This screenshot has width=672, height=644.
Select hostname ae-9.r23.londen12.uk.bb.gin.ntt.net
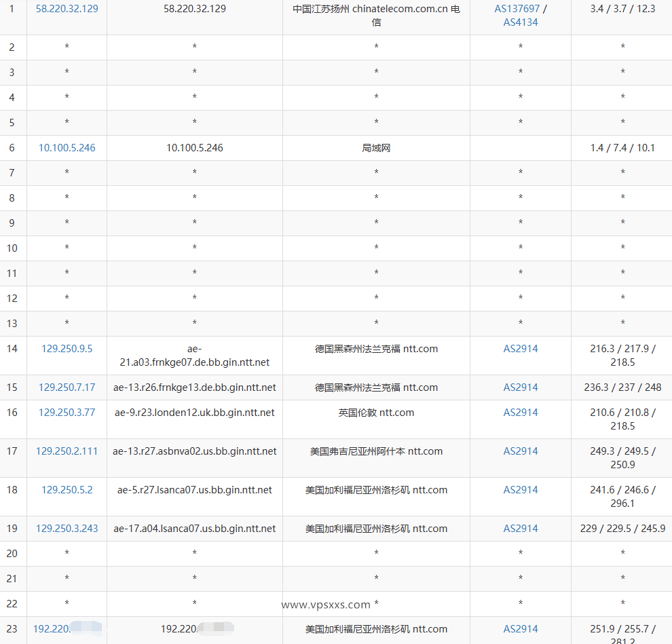(x=195, y=413)
